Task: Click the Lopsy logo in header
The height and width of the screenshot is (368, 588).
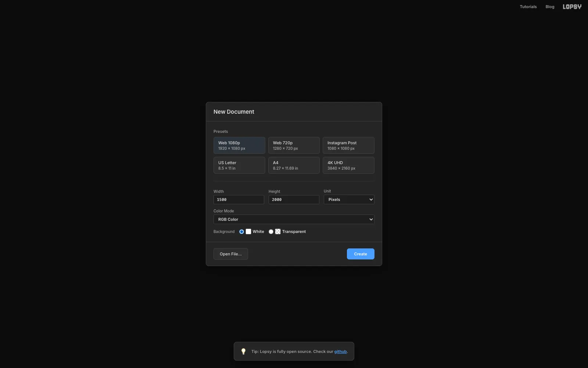Action: pos(572,7)
